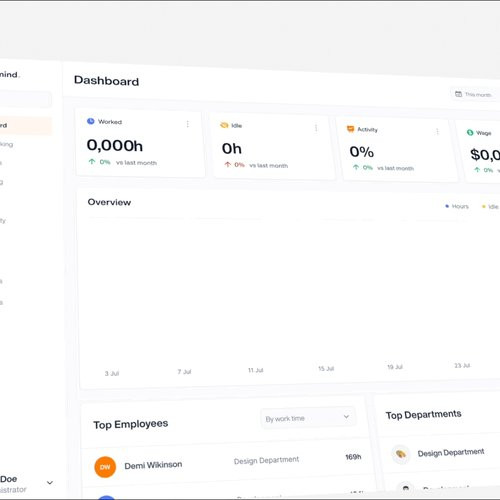Click the Top Departments heading
Viewport: 500px width, 500px height.
tap(423, 415)
